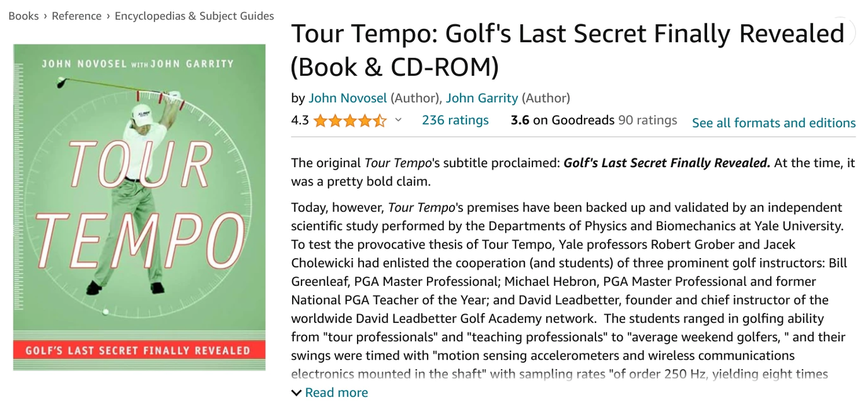Click the chevron icon beside Read more
868x405 pixels.
295,392
